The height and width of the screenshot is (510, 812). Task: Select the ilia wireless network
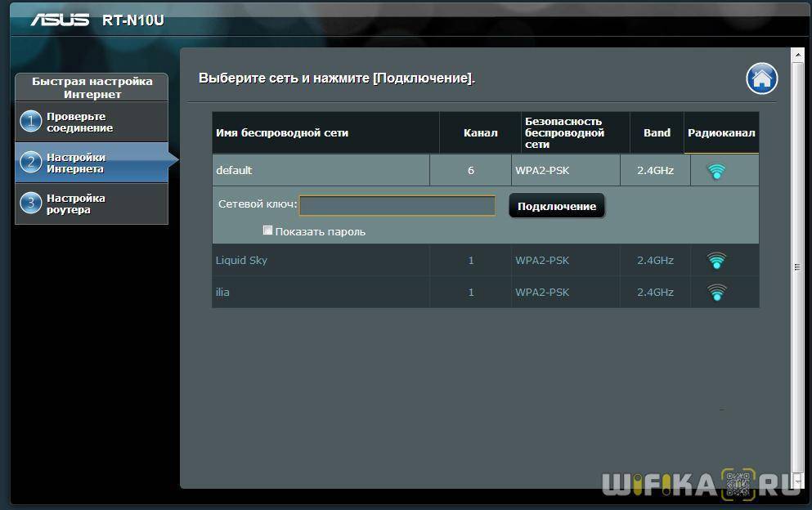222,293
